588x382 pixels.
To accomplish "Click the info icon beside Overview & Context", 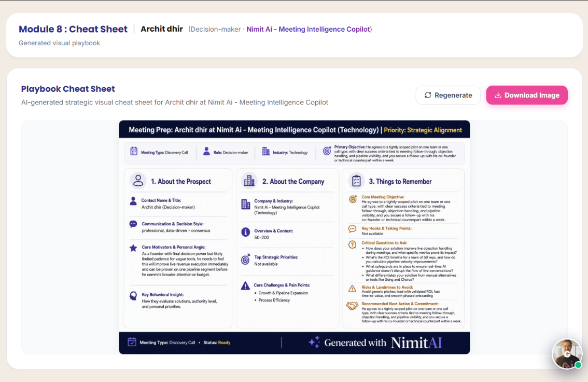I will click(245, 233).
